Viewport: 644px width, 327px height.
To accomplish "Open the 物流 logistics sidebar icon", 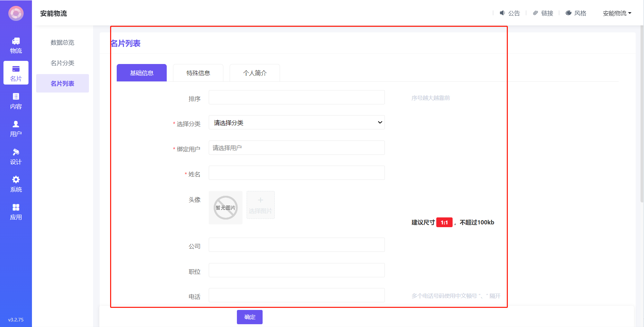I will coord(16,45).
